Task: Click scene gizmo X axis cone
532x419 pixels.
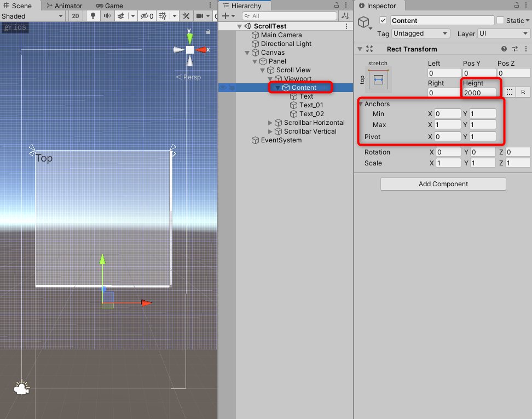Action: (x=201, y=50)
